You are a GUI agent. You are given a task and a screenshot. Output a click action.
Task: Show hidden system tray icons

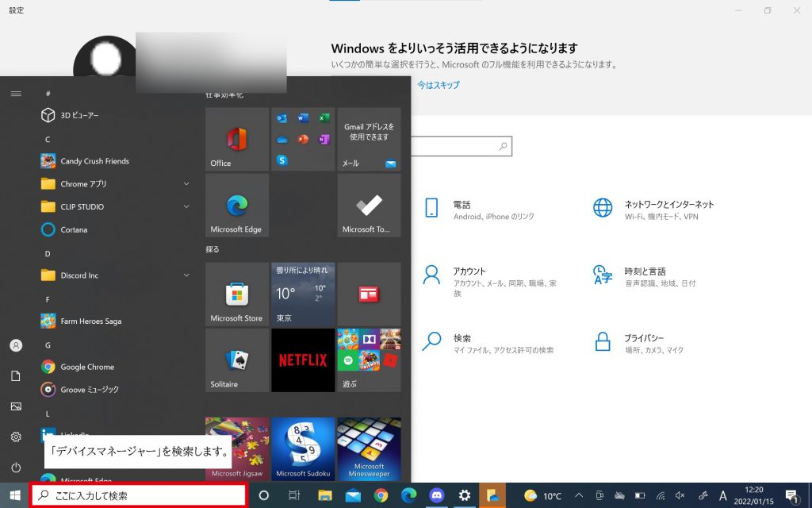coord(579,495)
